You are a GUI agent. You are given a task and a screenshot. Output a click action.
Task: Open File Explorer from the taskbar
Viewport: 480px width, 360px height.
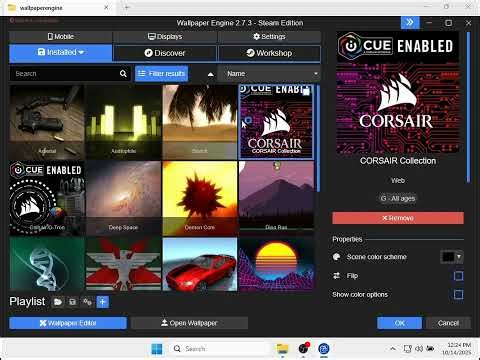(x=283, y=349)
